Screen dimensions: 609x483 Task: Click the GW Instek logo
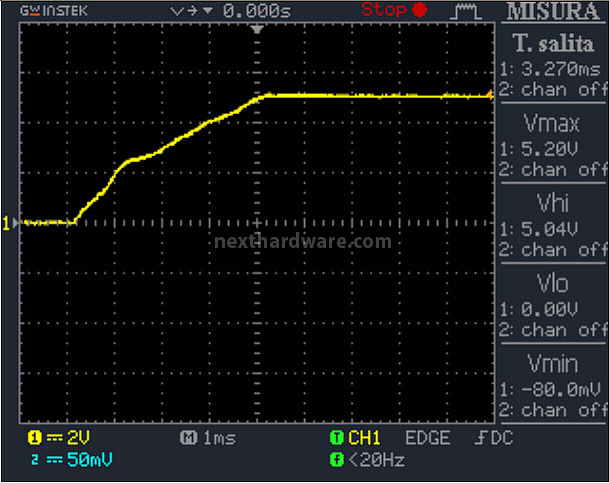pyautogui.click(x=54, y=11)
